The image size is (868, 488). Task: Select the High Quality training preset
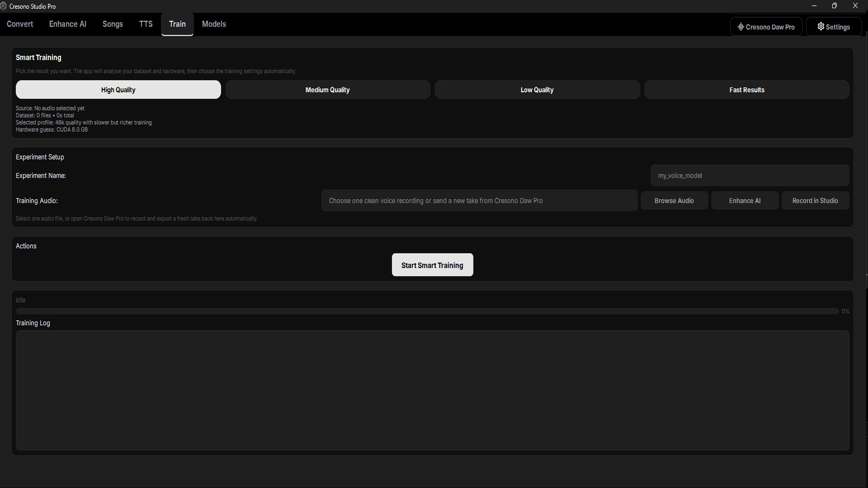118,89
